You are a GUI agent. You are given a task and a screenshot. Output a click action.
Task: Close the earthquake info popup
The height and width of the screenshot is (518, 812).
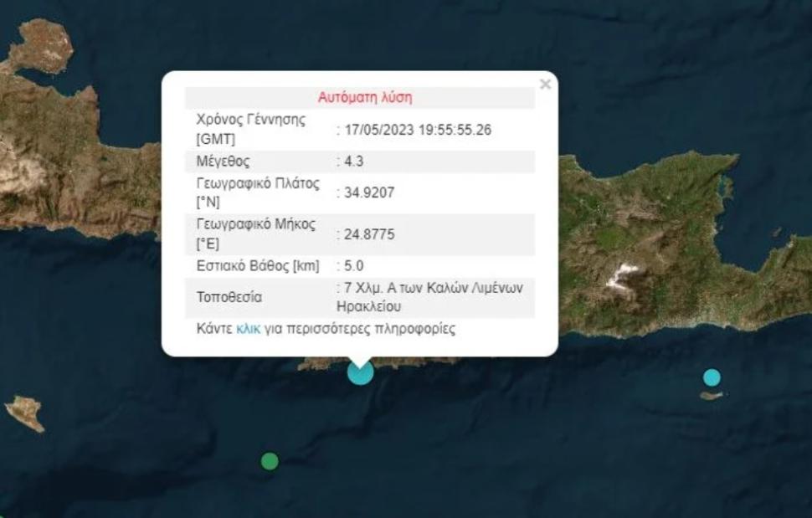click(x=545, y=84)
